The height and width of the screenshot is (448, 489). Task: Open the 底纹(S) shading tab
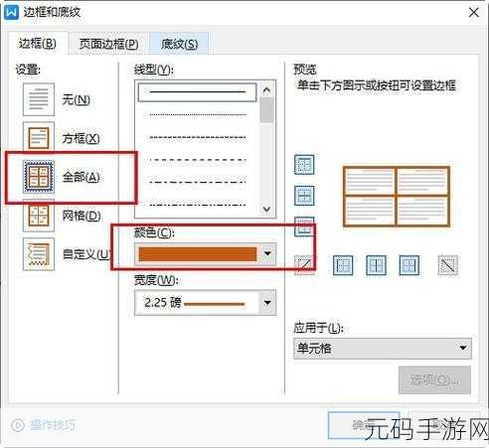179,44
